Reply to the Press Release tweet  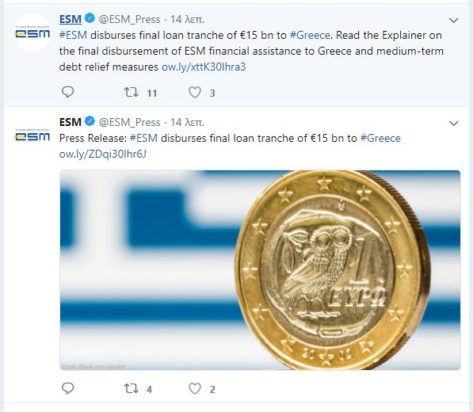click(68, 388)
